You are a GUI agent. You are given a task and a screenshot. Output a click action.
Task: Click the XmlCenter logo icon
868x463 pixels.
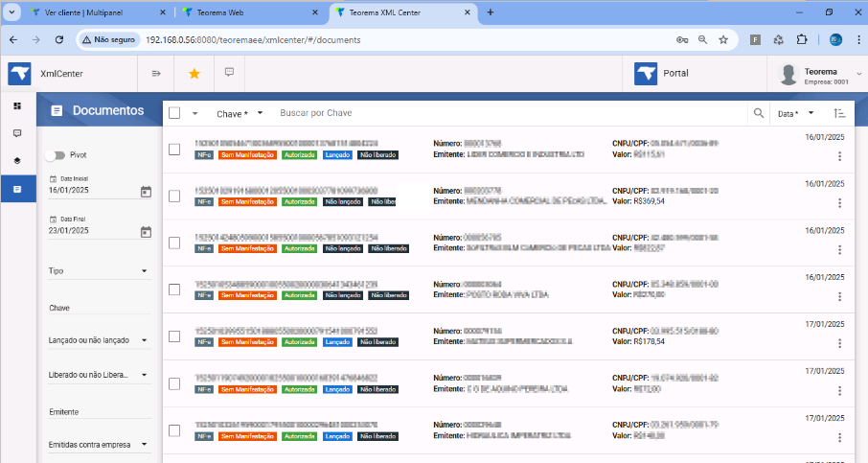pyautogui.click(x=19, y=74)
